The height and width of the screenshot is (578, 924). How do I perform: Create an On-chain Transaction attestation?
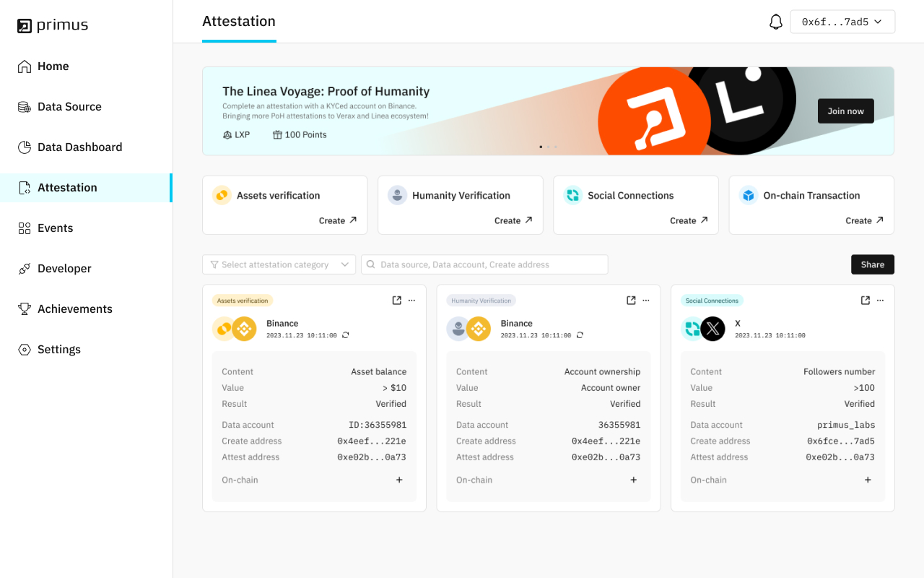point(865,220)
